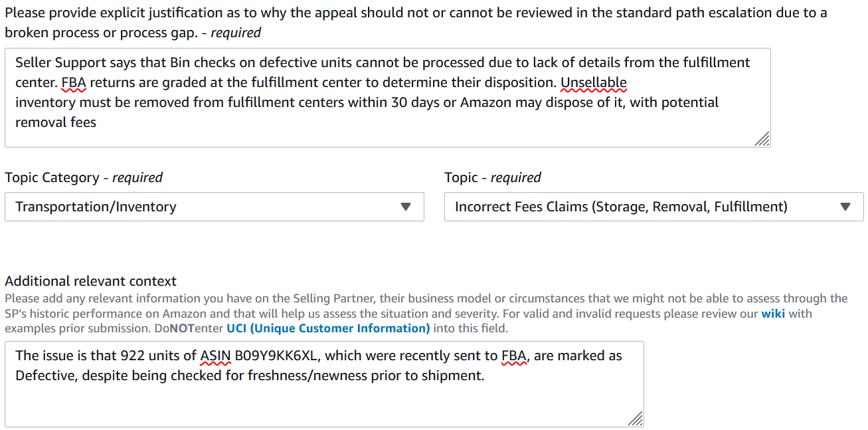Open the Transportation/Inventory category dropdown
The image size is (868, 430).
pos(214,207)
